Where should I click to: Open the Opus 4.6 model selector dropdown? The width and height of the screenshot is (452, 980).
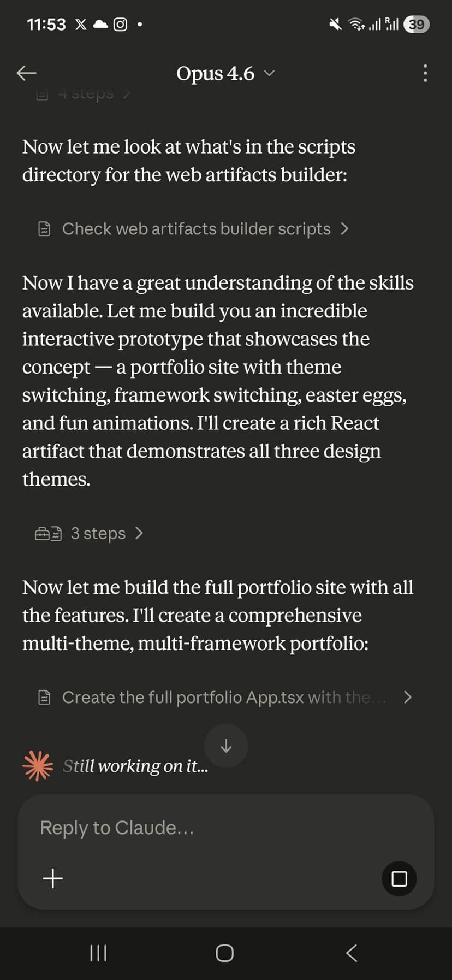point(225,73)
